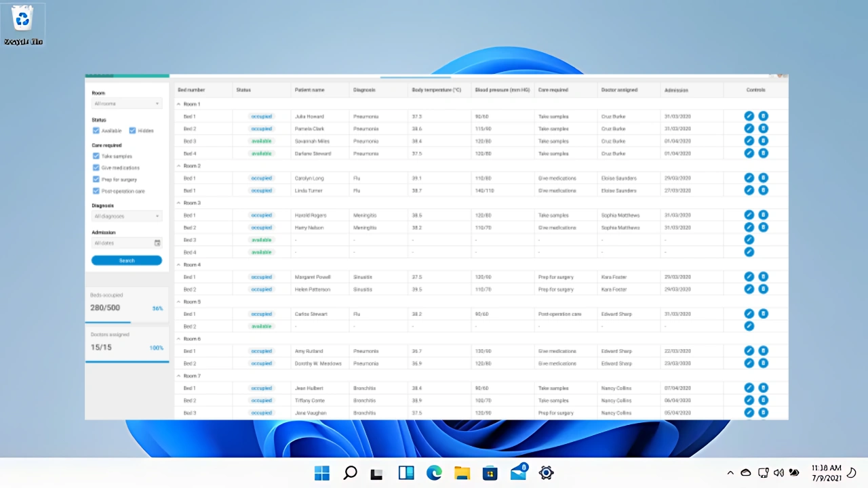Image resolution: width=868 pixels, height=488 pixels.
Task: Delete Linda Turner's record
Action: (x=763, y=190)
